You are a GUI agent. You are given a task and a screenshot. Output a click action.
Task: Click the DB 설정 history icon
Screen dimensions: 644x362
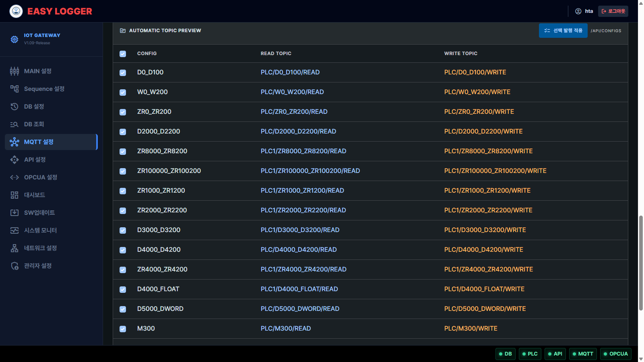14,107
